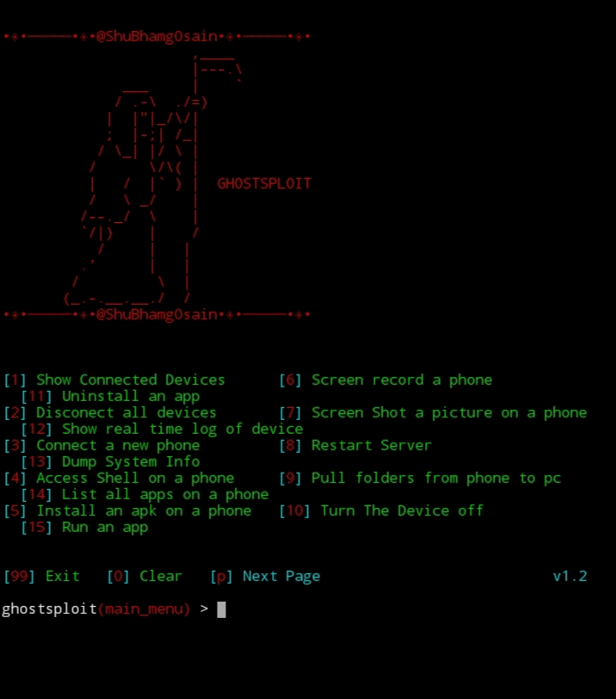Pick Show real time log of device
The image size is (616, 699).
(x=162, y=429)
